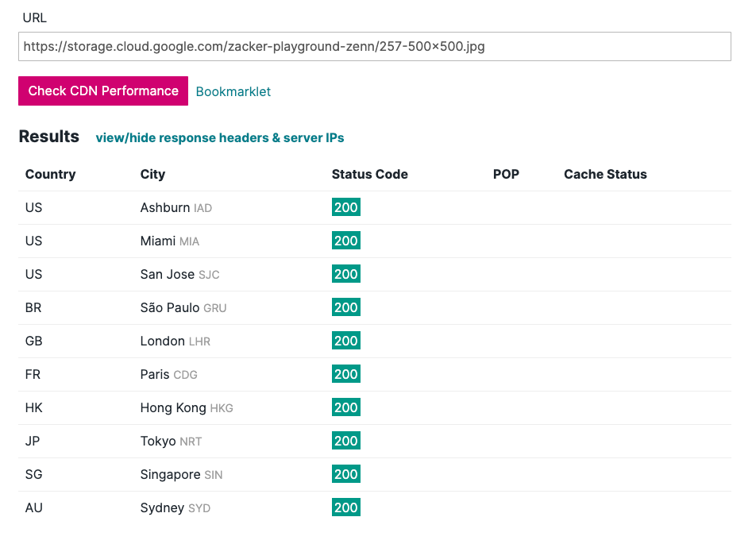Click the Country column header
The width and height of the screenshot is (756, 544).
(51, 174)
